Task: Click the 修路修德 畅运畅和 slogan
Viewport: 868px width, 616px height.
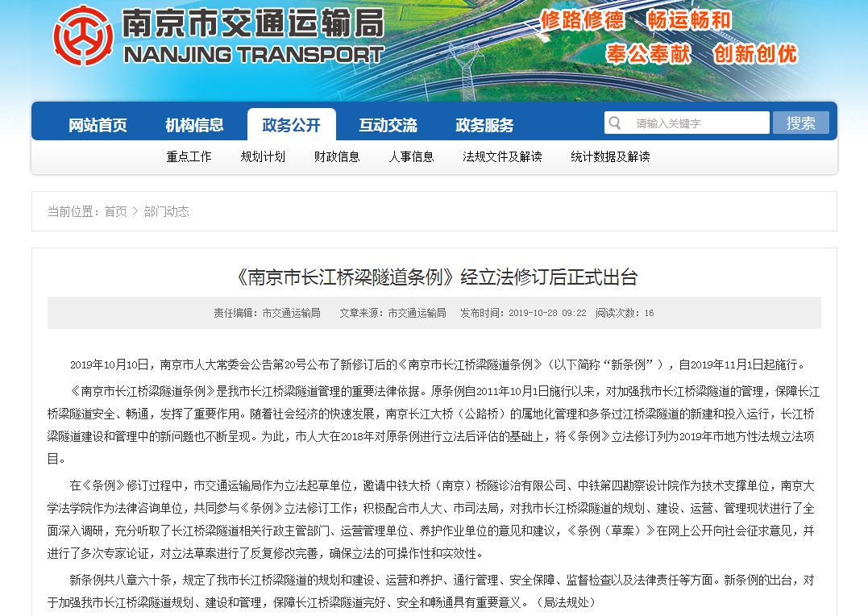Action: (636, 20)
